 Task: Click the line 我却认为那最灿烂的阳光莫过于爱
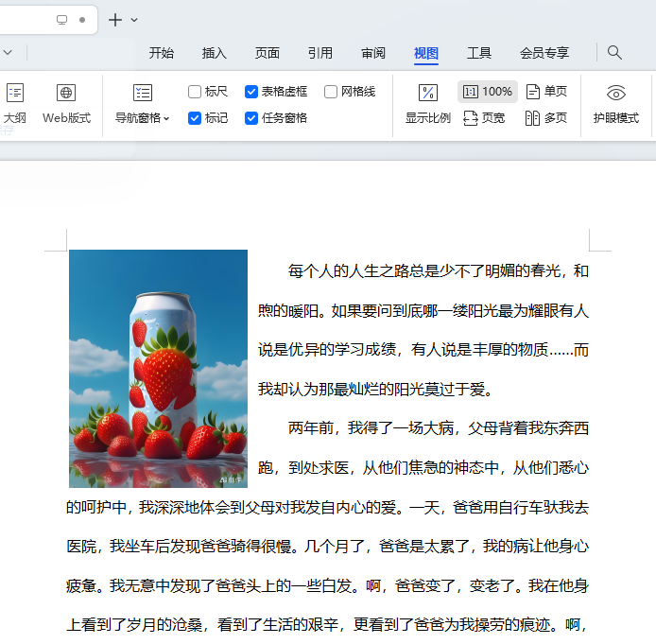376,390
